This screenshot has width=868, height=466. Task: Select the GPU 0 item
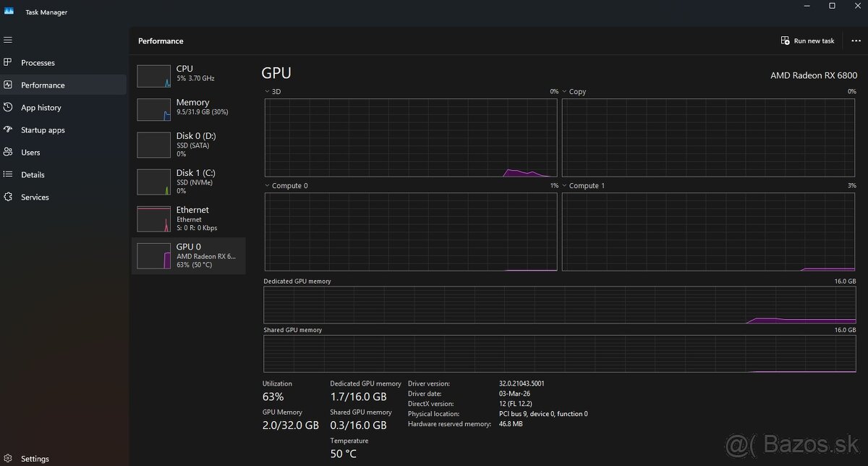point(189,255)
